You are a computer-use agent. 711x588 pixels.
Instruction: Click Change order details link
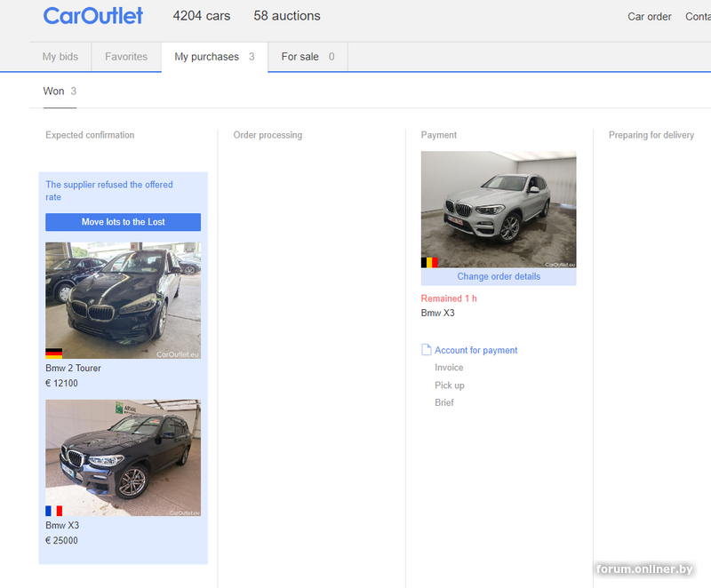(499, 277)
